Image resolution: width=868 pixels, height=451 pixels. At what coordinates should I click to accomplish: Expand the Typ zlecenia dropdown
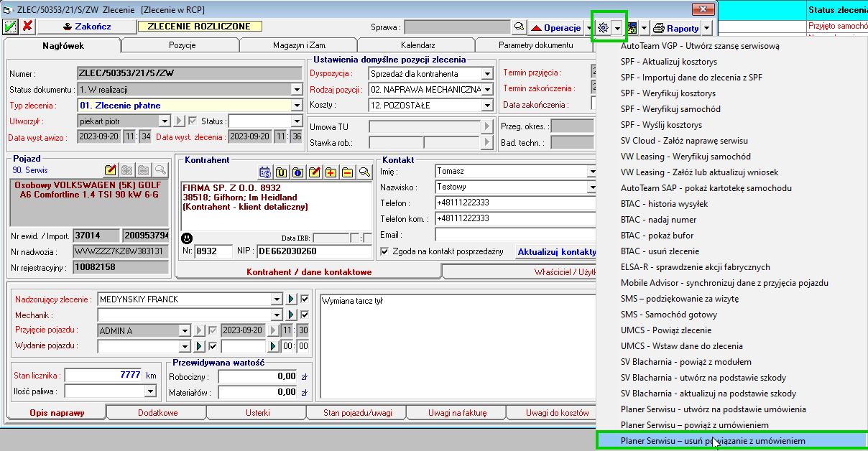click(296, 105)
